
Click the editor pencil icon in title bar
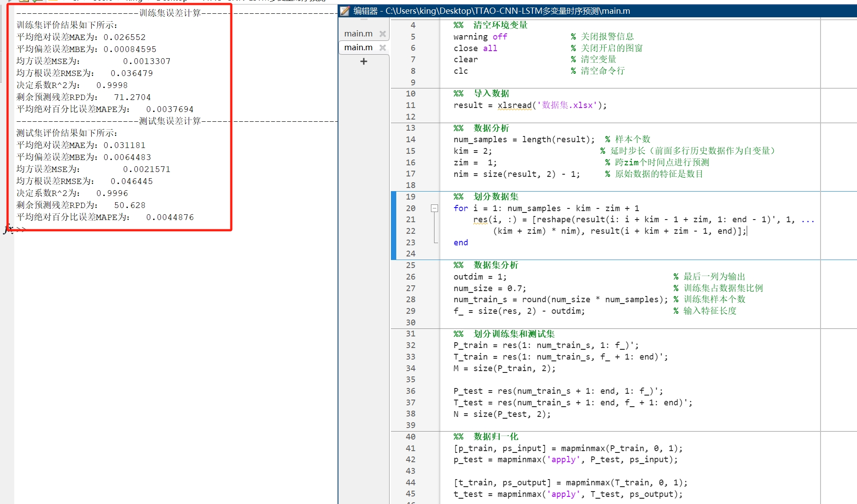tap(345, 11)
